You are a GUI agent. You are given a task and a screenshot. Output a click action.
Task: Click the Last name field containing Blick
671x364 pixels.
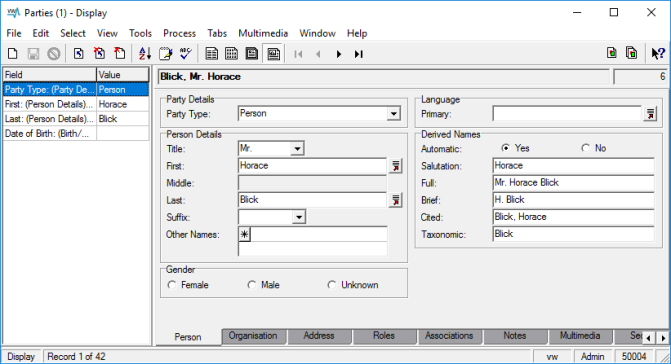click(312, 200)
